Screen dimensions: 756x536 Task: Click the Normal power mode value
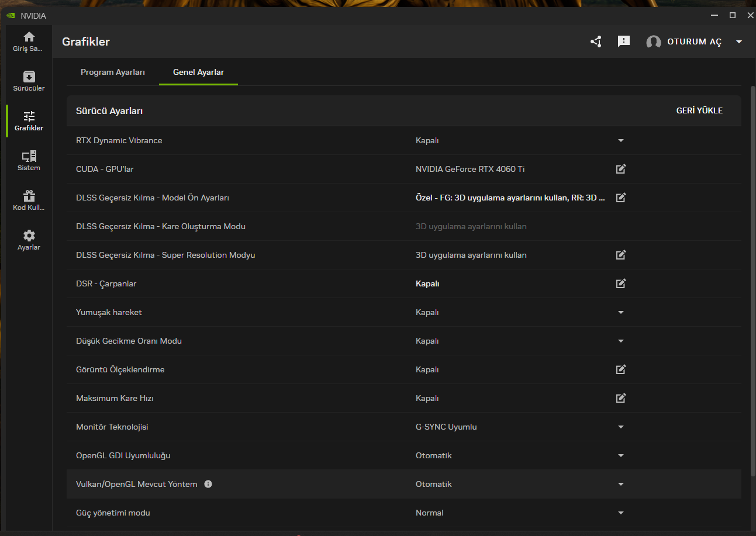pyautogui.click(x=430, y=513)
